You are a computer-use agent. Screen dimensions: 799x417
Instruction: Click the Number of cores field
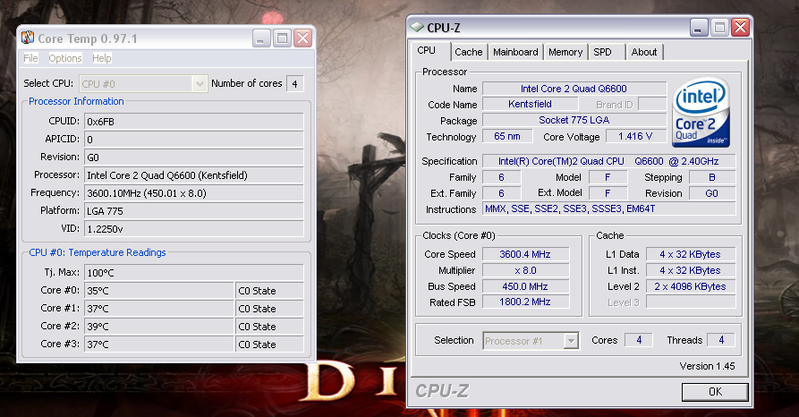click(x=295, y=84)
